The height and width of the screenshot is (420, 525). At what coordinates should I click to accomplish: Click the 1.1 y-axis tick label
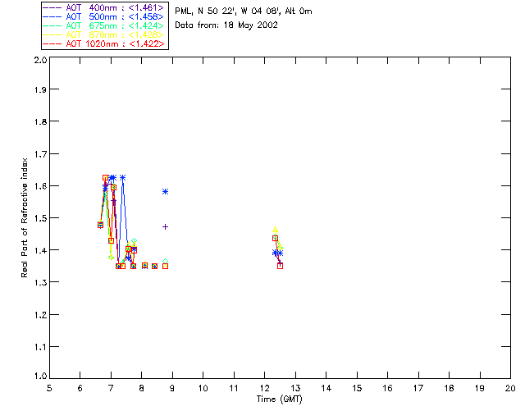click(x=40, y=347)
